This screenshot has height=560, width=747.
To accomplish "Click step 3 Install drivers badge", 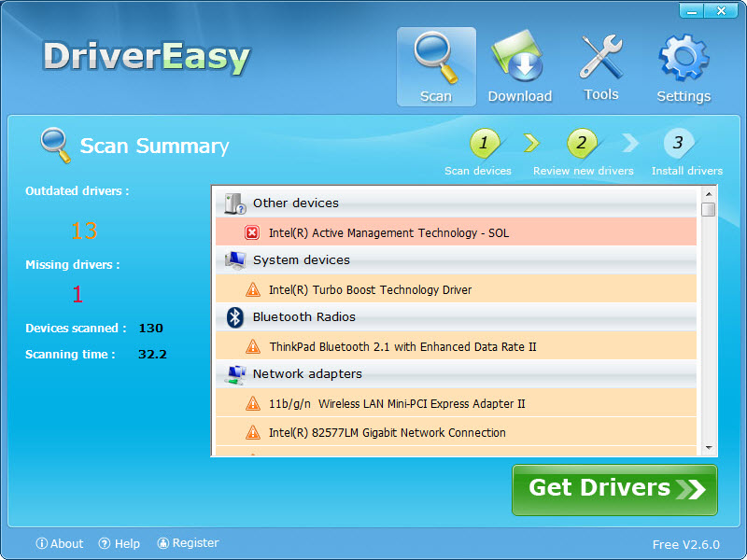I will tap(679, 143).
